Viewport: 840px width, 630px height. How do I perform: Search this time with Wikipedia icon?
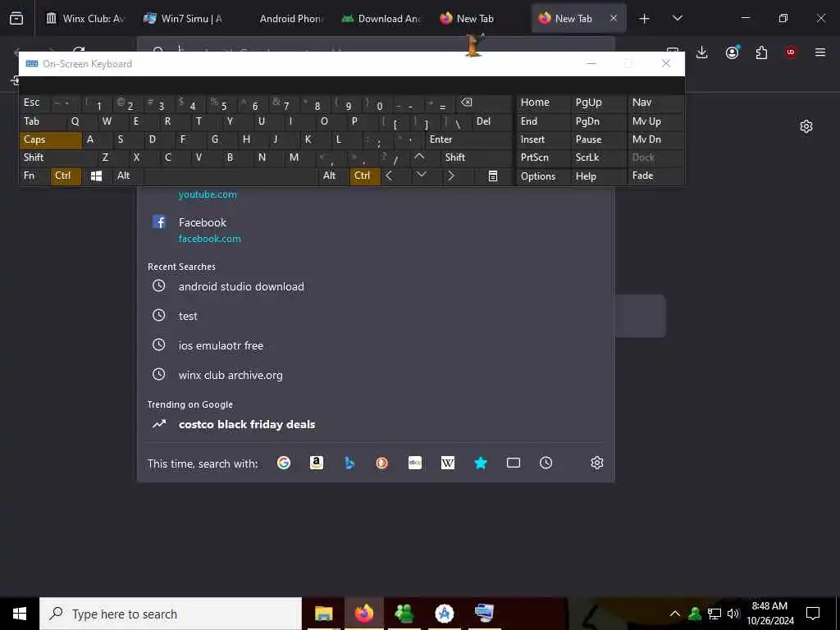(448, 463)
